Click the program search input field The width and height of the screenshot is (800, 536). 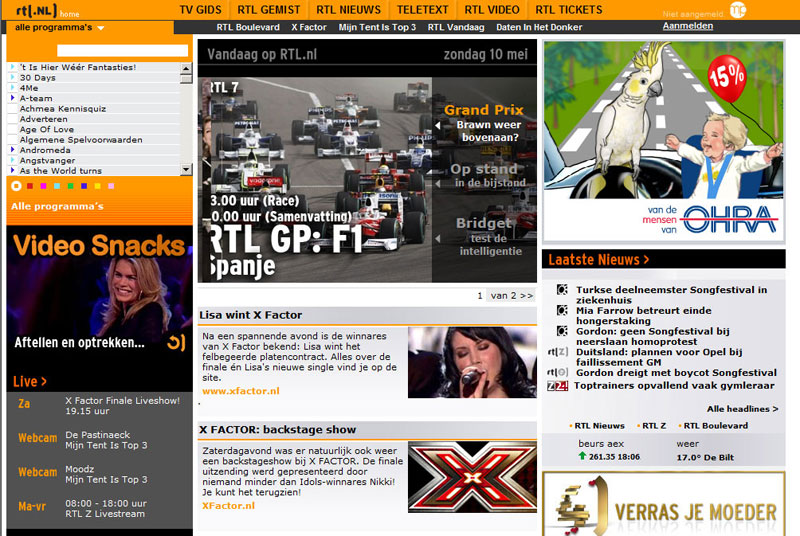pos(122,50)
